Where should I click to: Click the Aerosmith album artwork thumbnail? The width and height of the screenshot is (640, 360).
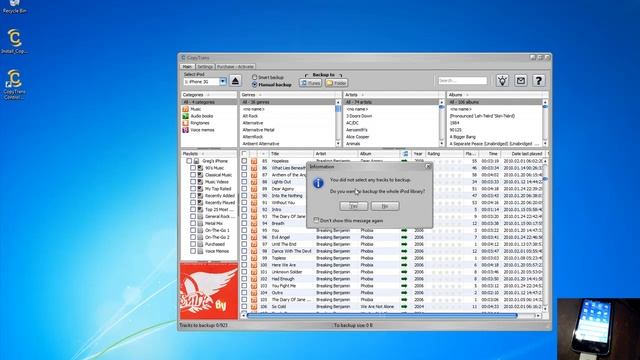209,291
